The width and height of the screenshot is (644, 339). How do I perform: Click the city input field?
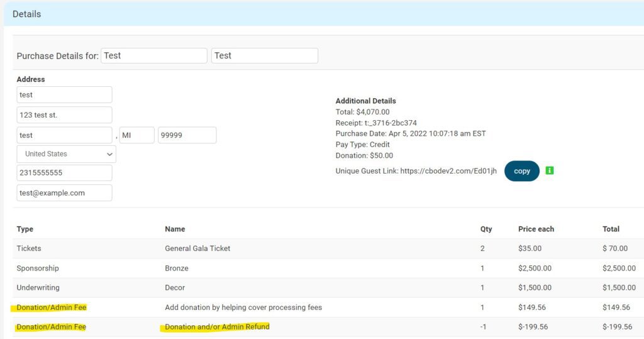[64, 135]
